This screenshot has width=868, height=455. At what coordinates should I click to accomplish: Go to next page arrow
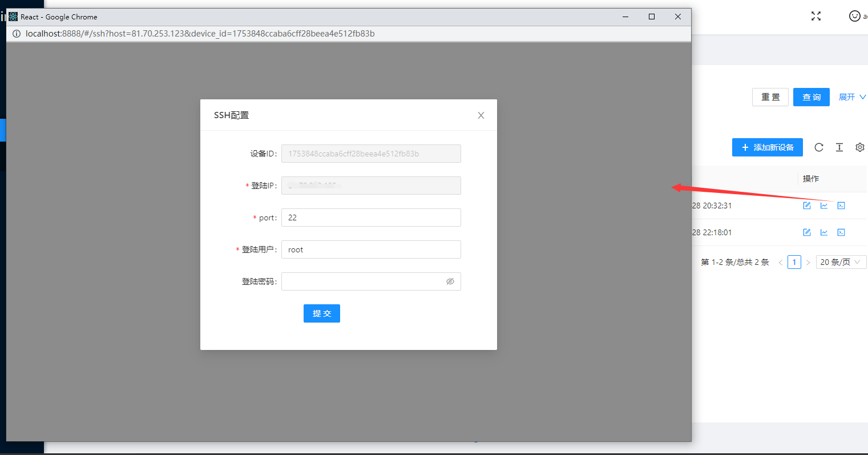click(808, 263)
